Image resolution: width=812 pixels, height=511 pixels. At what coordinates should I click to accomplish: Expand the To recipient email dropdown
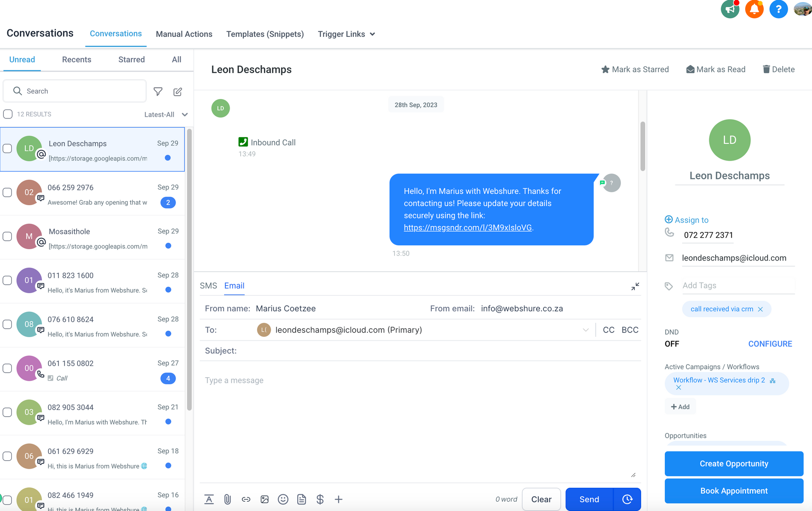pyautogui.click(x=586, y=330)
